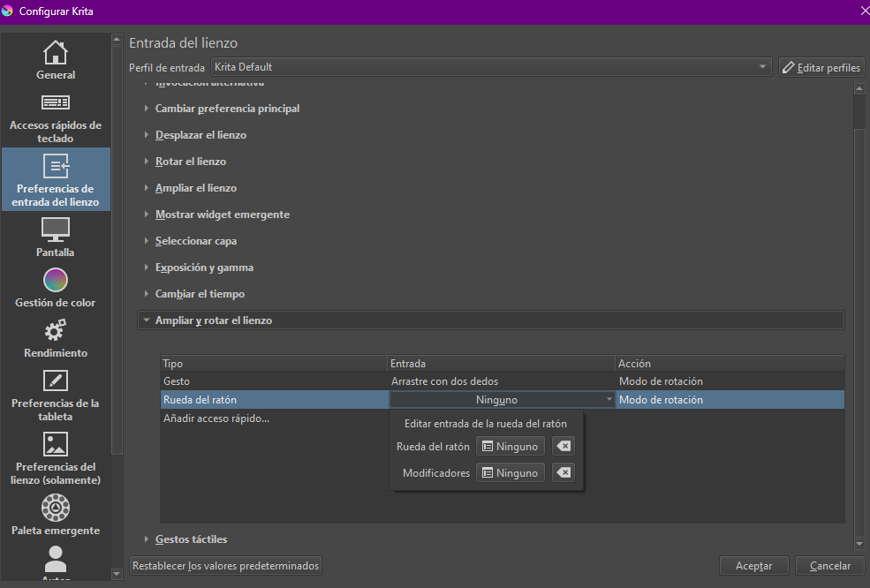Open the Pantalla monitor icon

(56, 230)
